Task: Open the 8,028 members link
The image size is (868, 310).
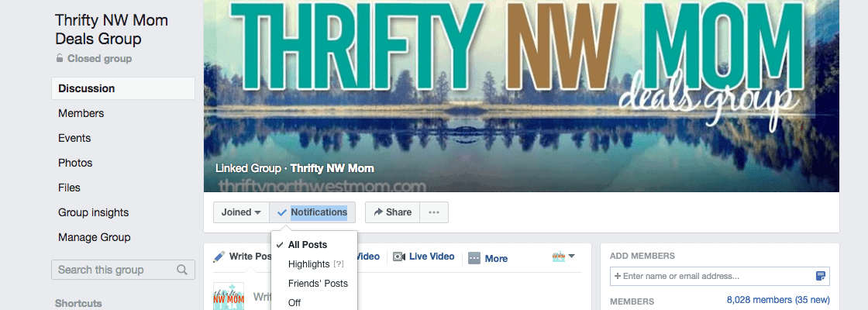Action: tap(778, 299)
